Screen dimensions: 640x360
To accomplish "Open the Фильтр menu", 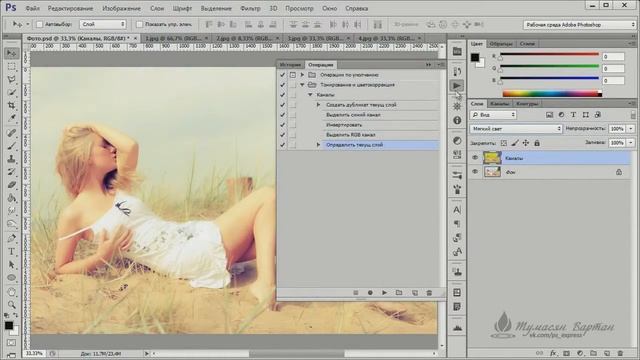I will (250, 8).
